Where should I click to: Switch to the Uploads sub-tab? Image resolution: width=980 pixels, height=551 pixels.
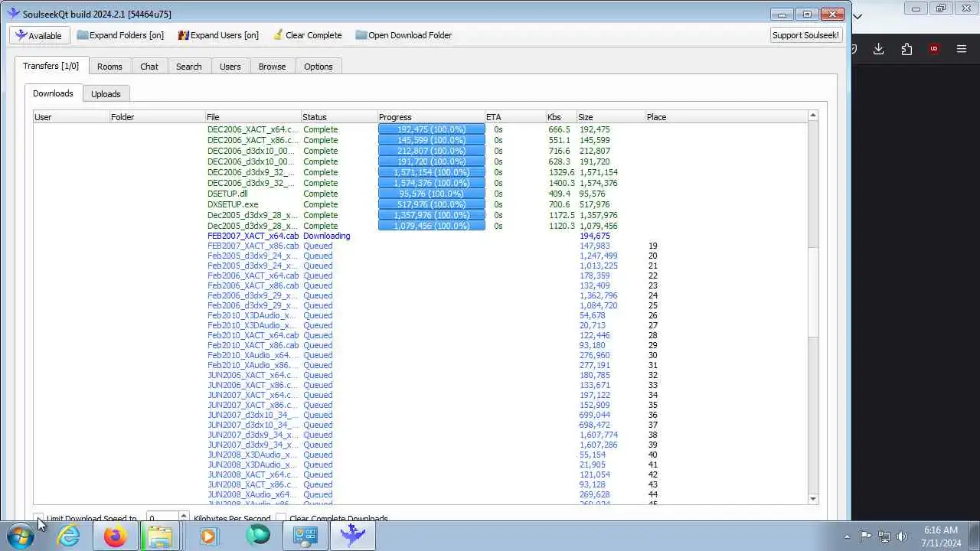click(x=106, y=94)
